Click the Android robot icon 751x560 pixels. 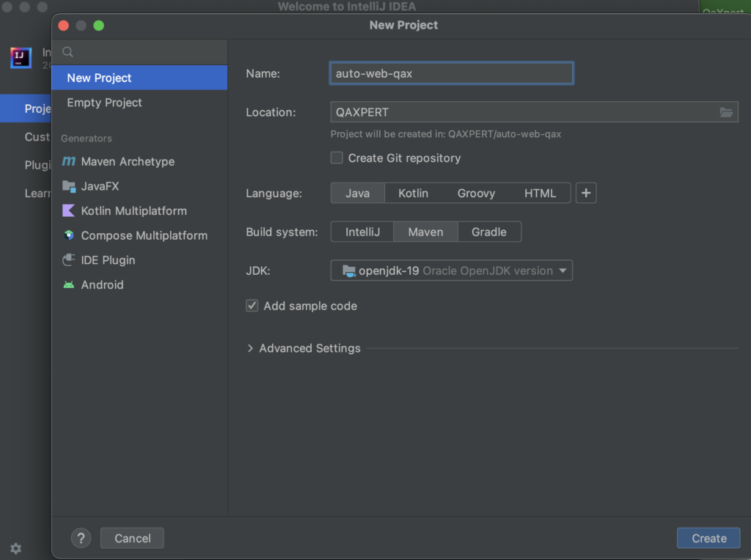coord(69,285)
